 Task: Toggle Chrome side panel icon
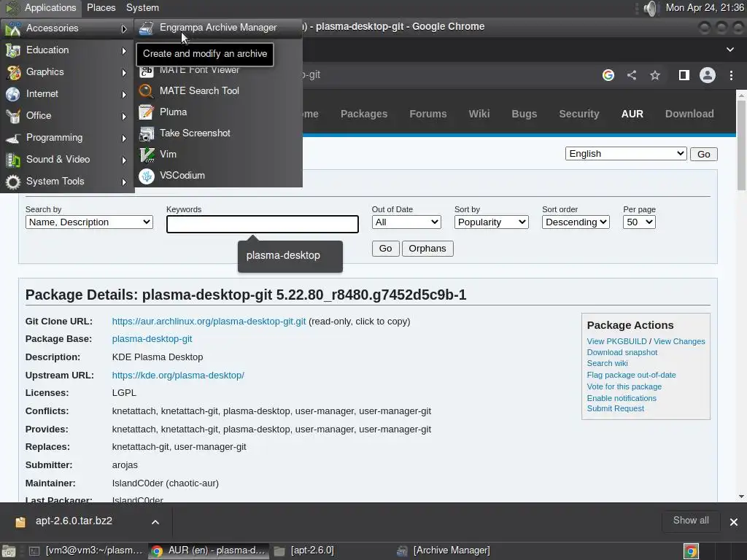pos(684,75)
